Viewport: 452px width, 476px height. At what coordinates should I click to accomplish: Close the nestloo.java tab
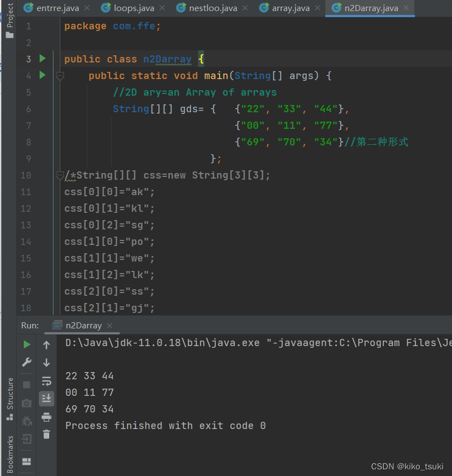pyautogui.click(x=245, y=8)
